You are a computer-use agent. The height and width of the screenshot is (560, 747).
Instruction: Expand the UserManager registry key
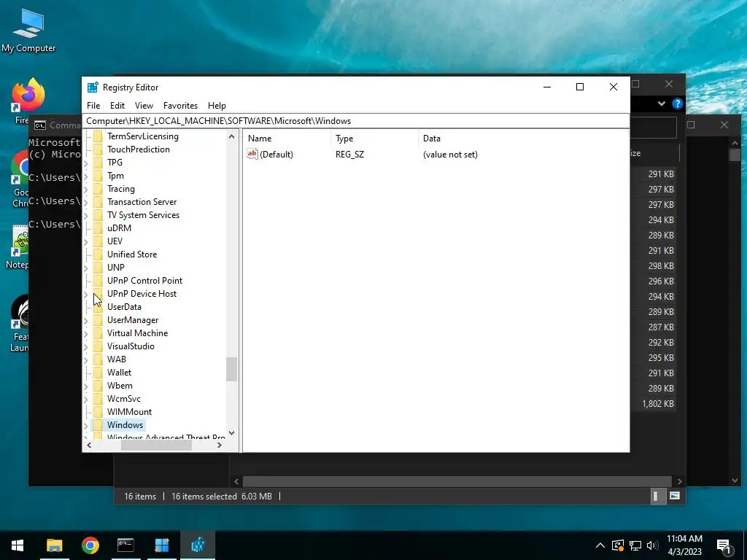tap(86, 321)
